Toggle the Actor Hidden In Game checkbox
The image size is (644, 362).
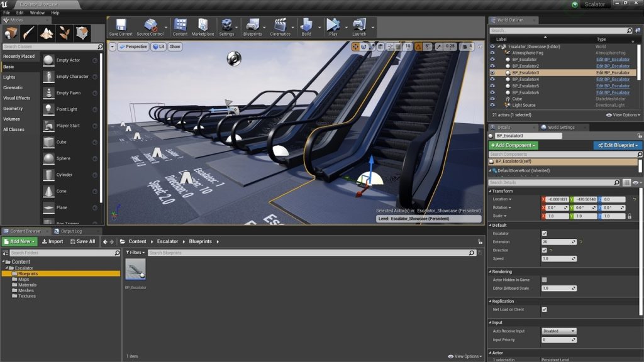(544, 280)
